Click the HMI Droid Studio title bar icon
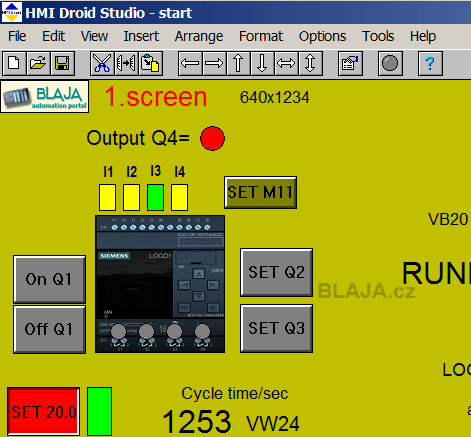471x437 pixels. pyautogui.click(x=12, y=12)
